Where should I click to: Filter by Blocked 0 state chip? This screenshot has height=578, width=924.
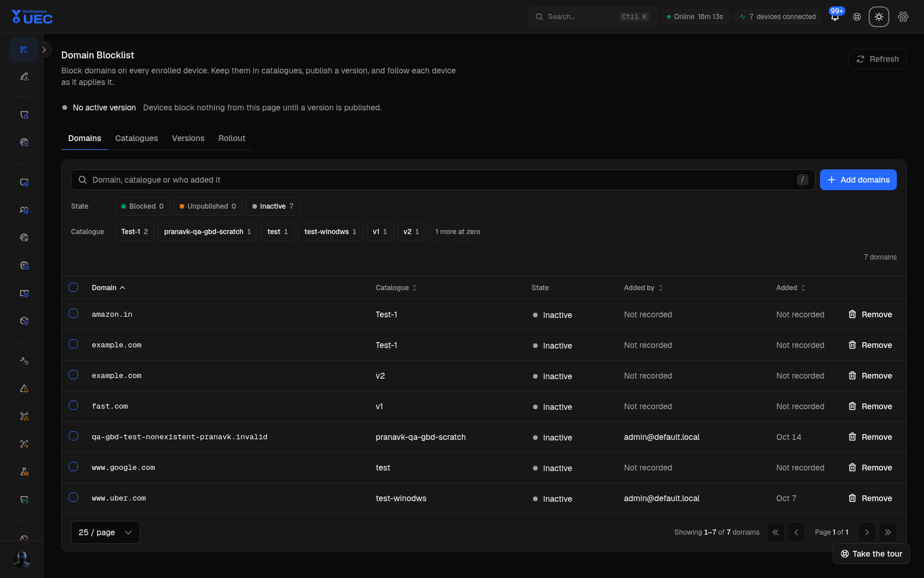coord(142,206)
